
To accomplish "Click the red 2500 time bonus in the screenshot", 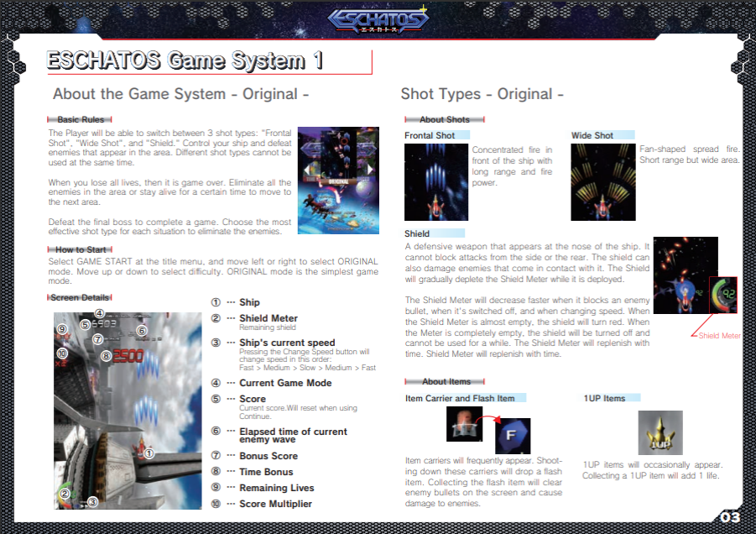I will click(x=128, y=357).
